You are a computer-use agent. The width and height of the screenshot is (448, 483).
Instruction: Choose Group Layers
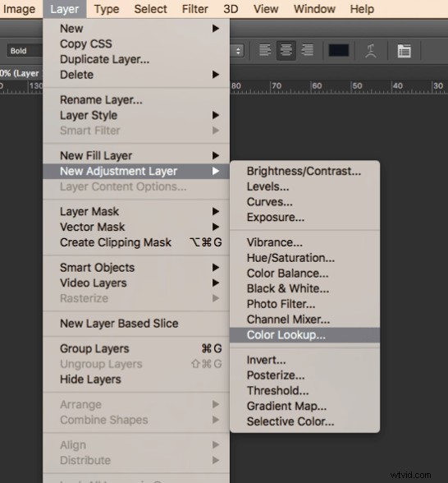pos(136,348)
